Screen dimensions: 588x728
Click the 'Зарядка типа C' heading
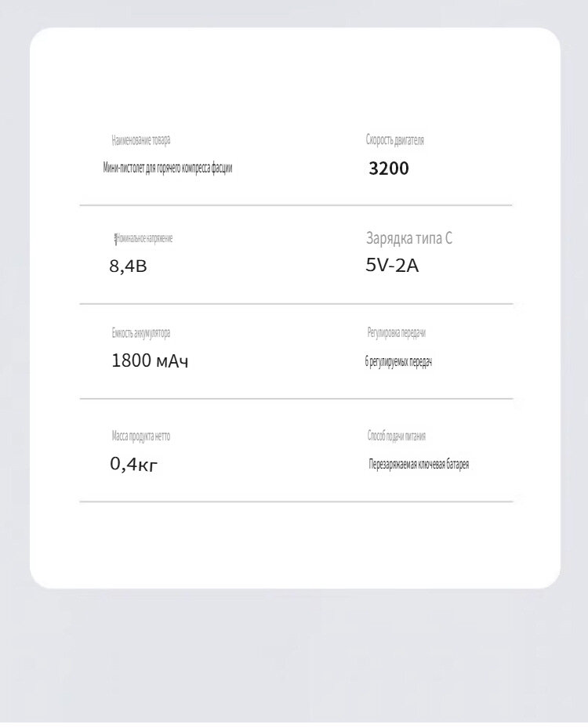tap(409, 238)
